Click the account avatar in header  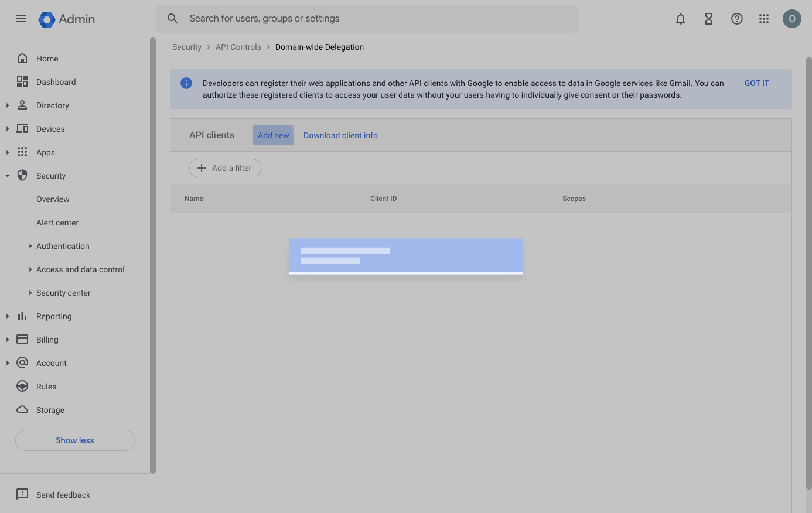tap(791, 19)
